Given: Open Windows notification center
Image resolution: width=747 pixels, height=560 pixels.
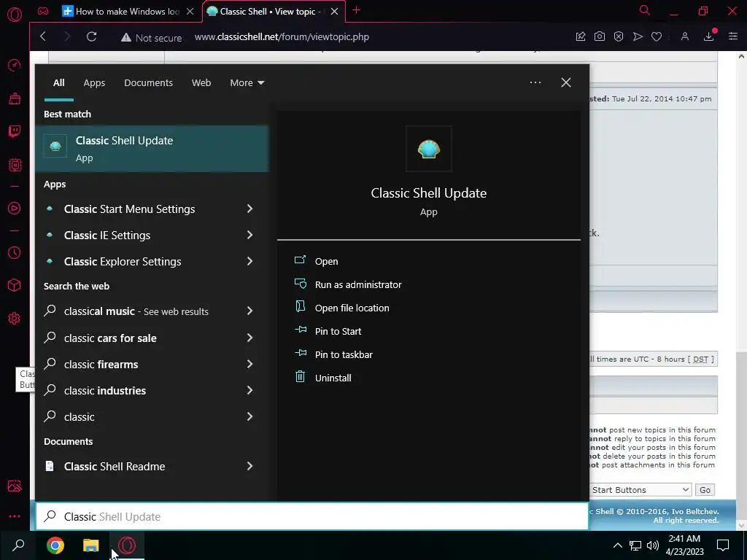Looking at the screenshot, I should coord(723,545).
